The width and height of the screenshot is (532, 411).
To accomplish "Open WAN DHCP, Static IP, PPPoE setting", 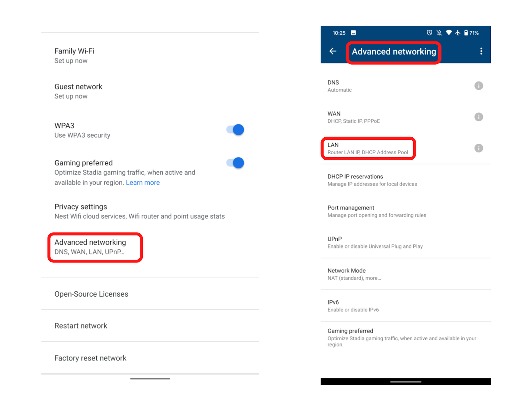I will pos(406,117).
